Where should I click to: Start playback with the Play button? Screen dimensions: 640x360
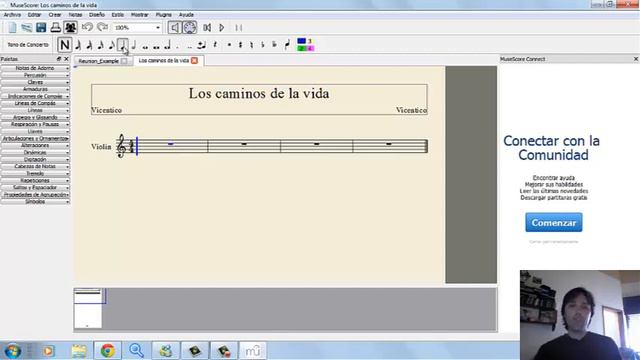pyautogui.click(x=222, y=27)
